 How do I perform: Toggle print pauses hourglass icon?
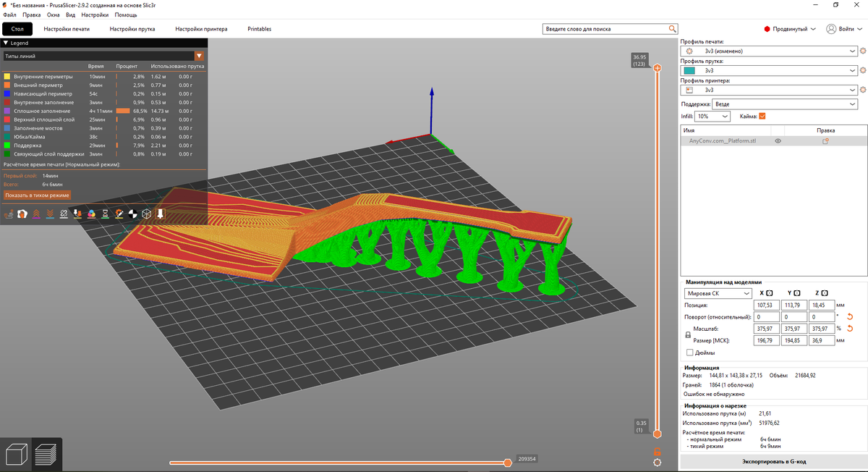(x=105, y=214)
